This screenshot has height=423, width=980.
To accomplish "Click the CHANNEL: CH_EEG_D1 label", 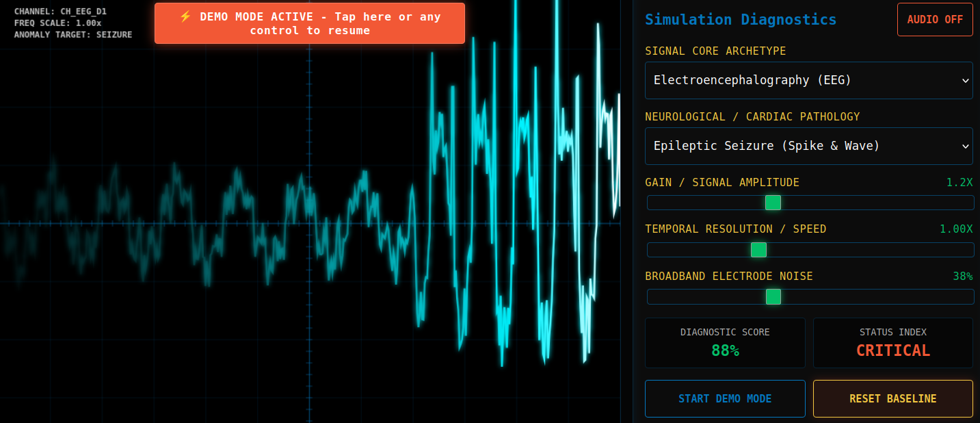I will 60,12.
